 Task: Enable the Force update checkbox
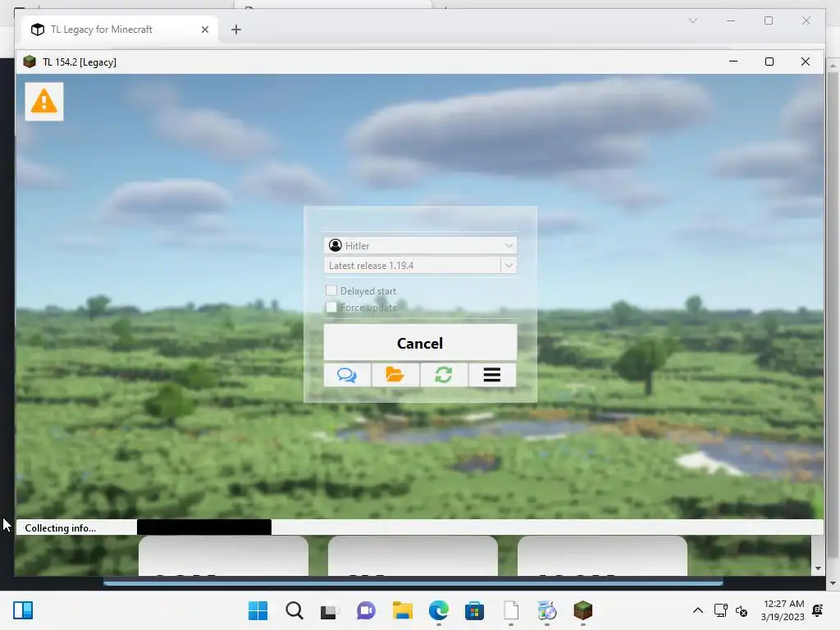(331, 307)
